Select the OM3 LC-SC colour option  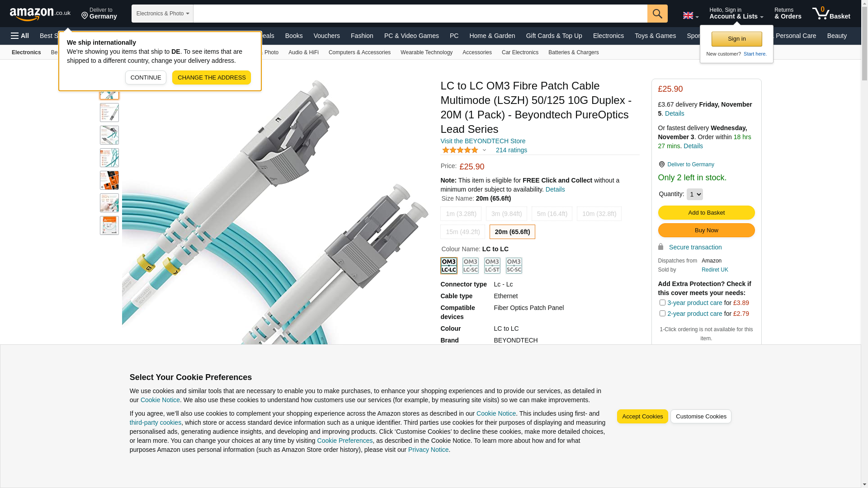pos(471,266)
